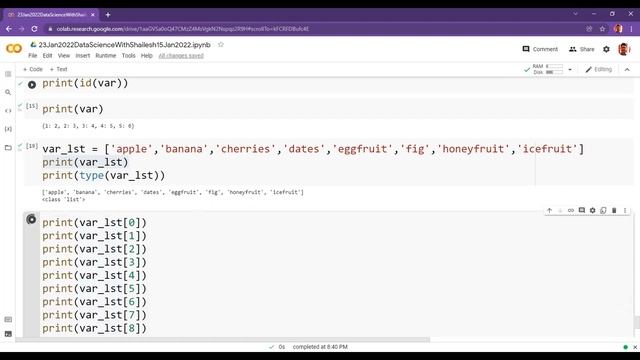Click the var_lst assignment code line
This screenshot has width=640, height=360.
pos(313,149)
